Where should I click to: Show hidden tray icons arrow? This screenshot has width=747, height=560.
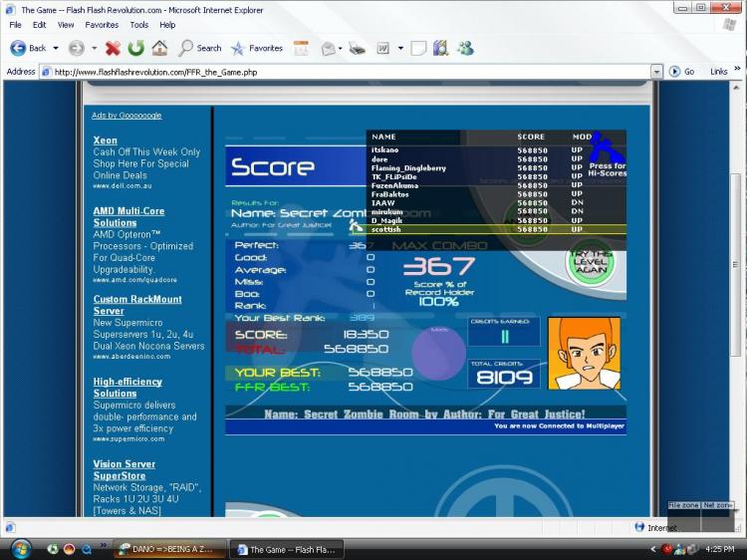(653, 549)
